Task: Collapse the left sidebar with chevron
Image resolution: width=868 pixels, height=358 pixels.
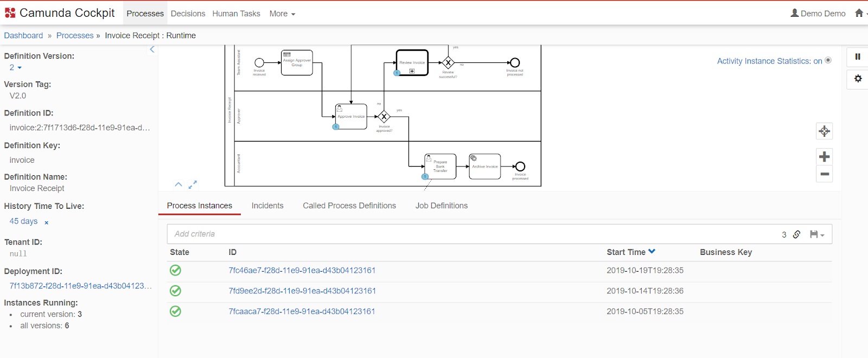Action: pos(152,49)
